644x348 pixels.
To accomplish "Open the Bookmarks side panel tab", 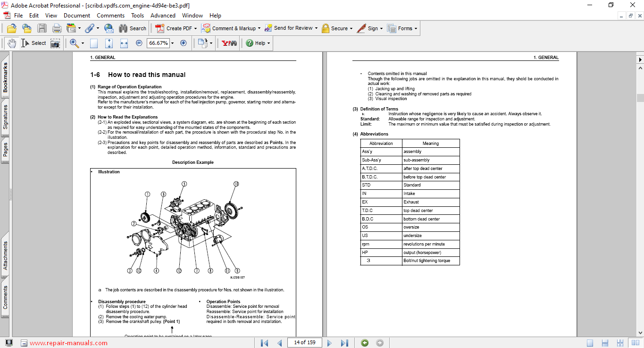I will [x=5, y=78].
